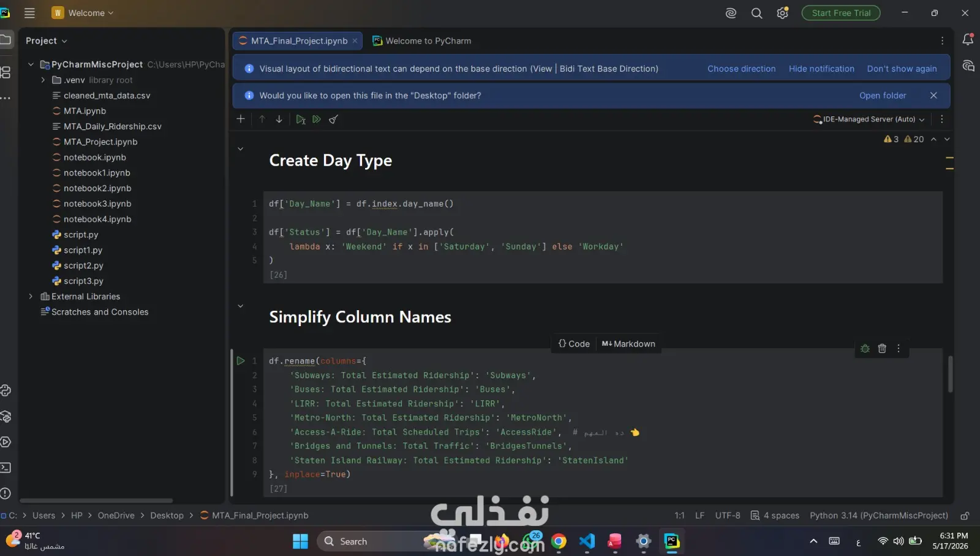Switch cell type to Markdown
The image size is (980, 556).
(x=628, y=344)
